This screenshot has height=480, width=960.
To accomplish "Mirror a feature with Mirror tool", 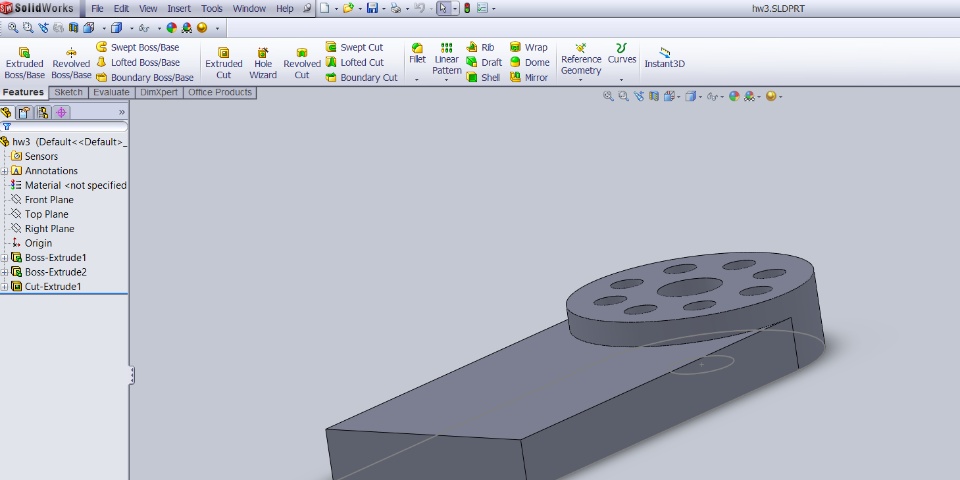I will pos(529,78).
